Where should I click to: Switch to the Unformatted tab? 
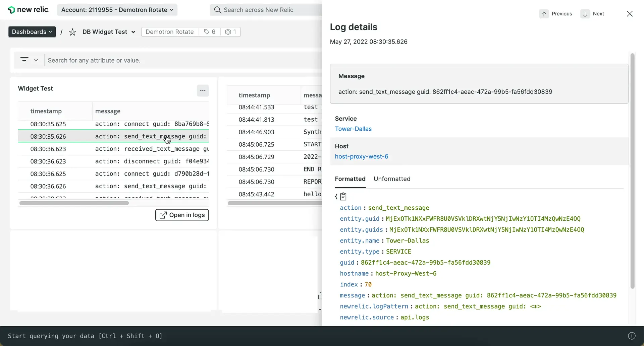click(x=392, y=179)
